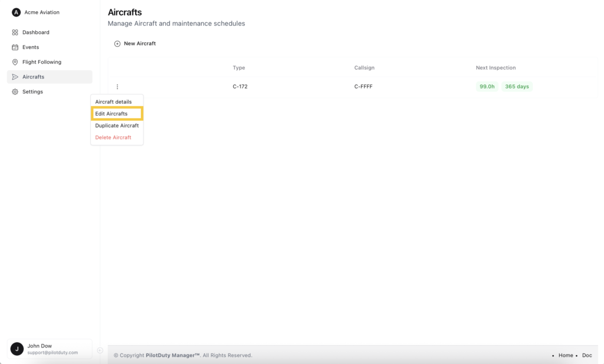Click the 365 days inspection badge
This screenshot has height=364, width=604.
point(517,87)
